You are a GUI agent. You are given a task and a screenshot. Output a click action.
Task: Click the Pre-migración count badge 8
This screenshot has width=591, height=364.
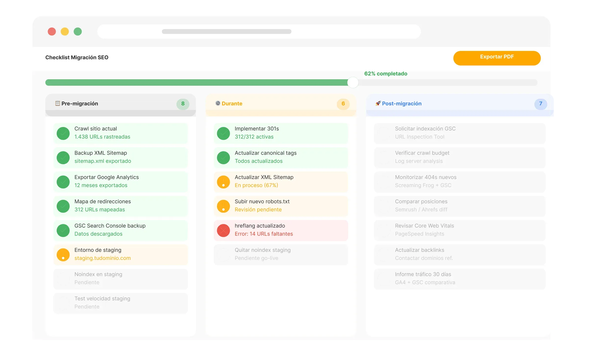click(183, 104)
